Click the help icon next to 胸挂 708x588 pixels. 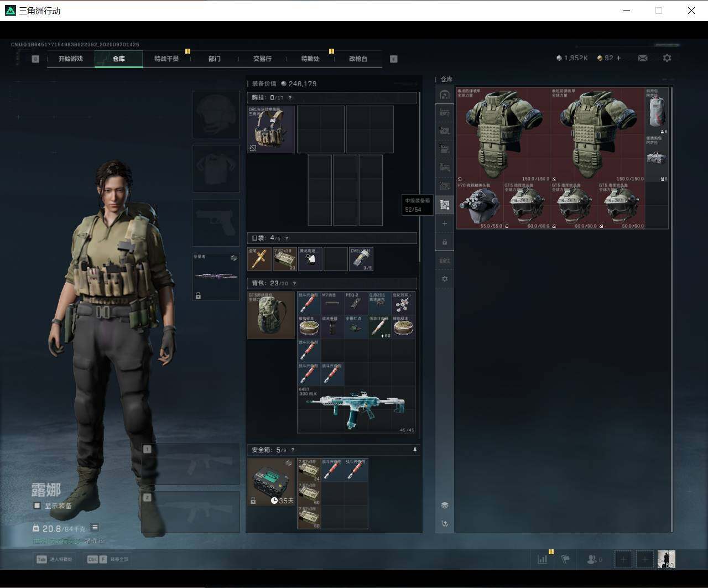tap(290, 98)
